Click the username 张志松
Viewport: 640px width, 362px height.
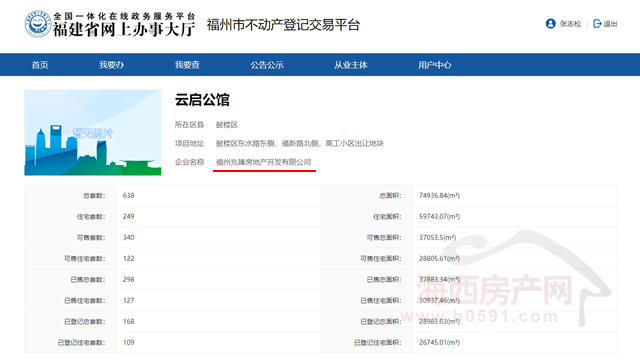coord(570,24)
